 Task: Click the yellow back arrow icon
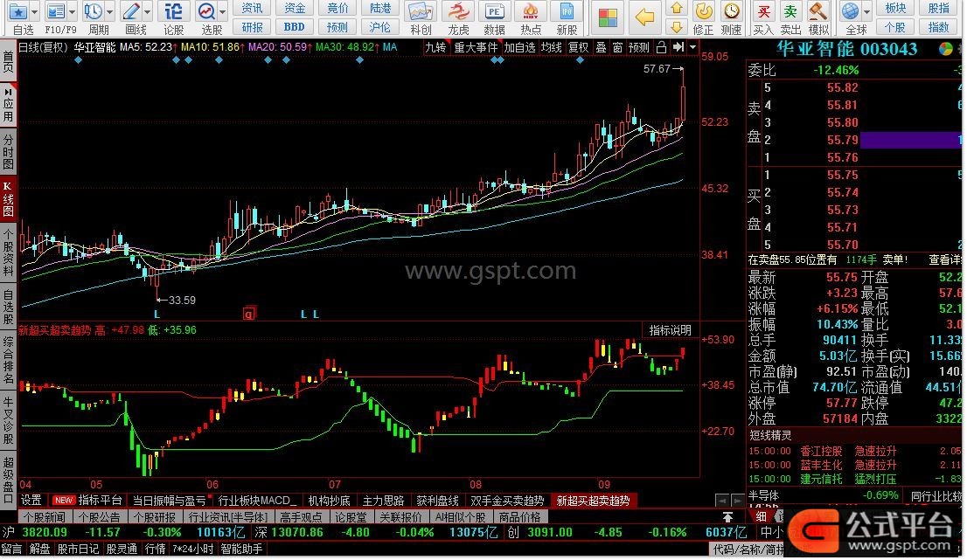(x=644, y=17)
